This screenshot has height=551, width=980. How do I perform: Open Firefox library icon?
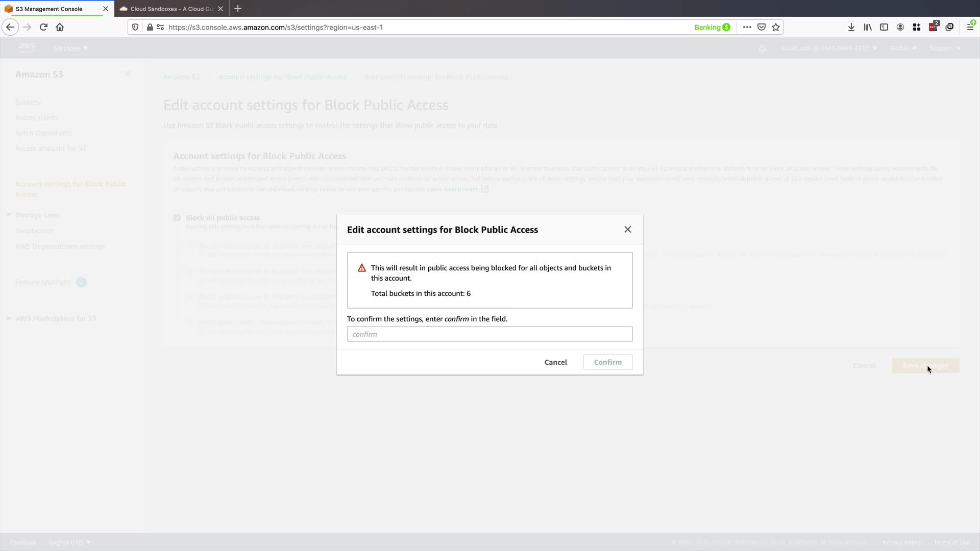coord(867,27)
